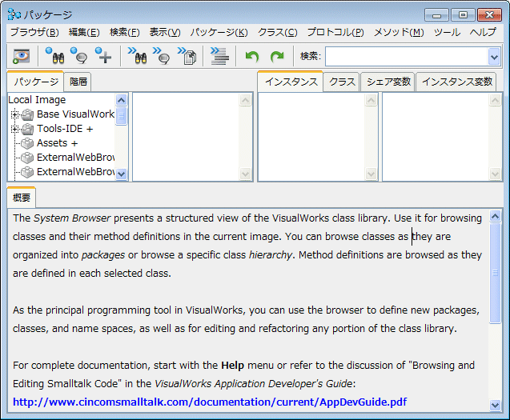Click the text lines format icon
The width and height of the screenshot is (510, 420).
click(x=219, y=56)
